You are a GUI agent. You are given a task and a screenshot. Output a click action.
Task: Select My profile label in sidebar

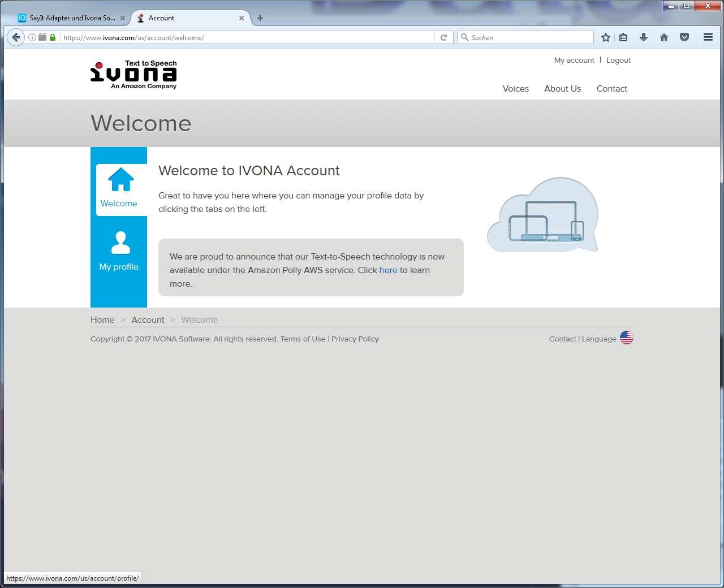pos(119,267)
